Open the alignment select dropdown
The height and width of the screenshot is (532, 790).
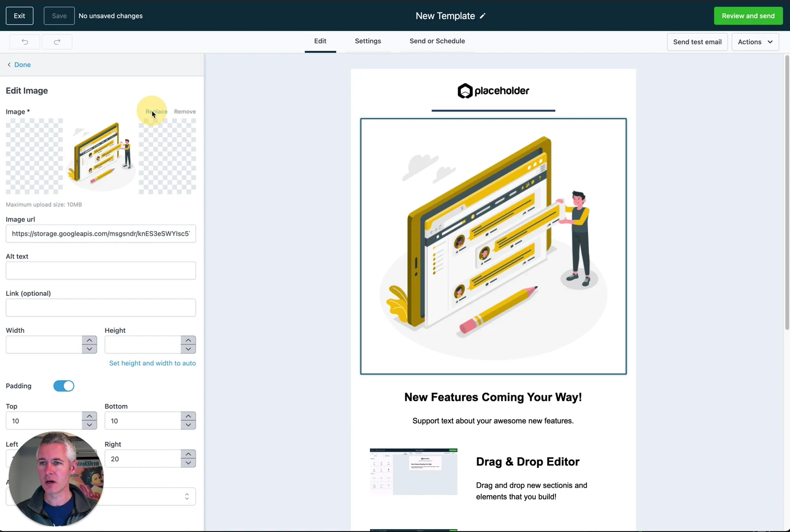point(101,496)
